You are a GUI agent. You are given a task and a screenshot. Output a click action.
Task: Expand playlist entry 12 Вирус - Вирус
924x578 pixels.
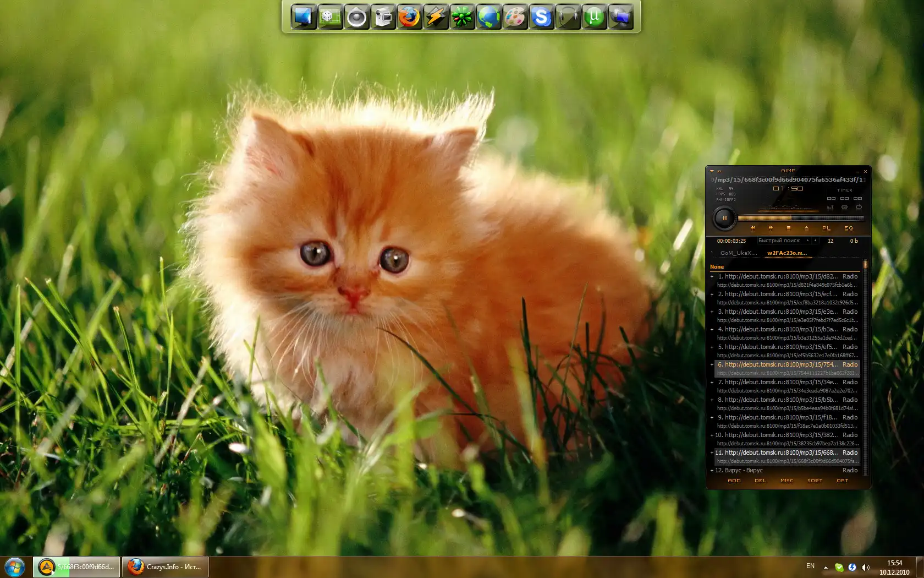click(712, 471)
